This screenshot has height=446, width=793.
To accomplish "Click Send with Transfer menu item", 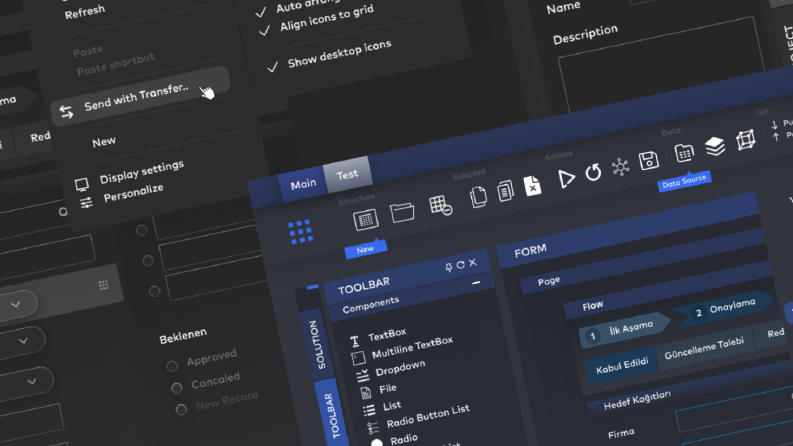I will 140,97.
